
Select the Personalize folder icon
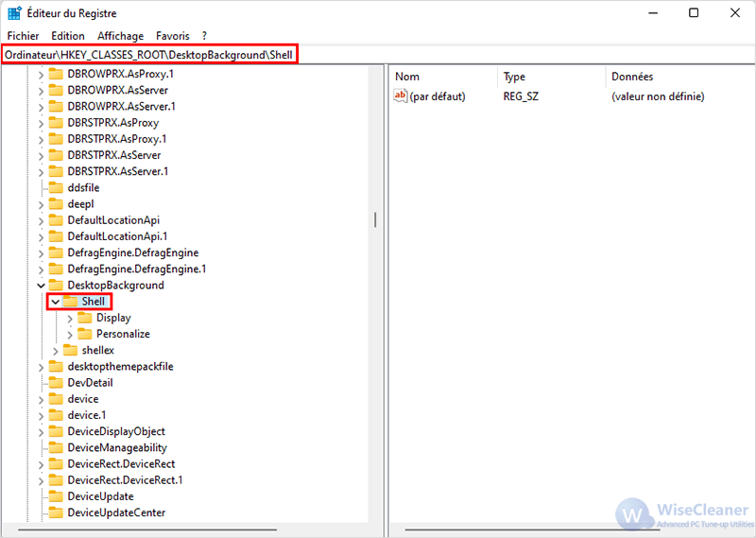pyautogui.click(x=85, y=334)
